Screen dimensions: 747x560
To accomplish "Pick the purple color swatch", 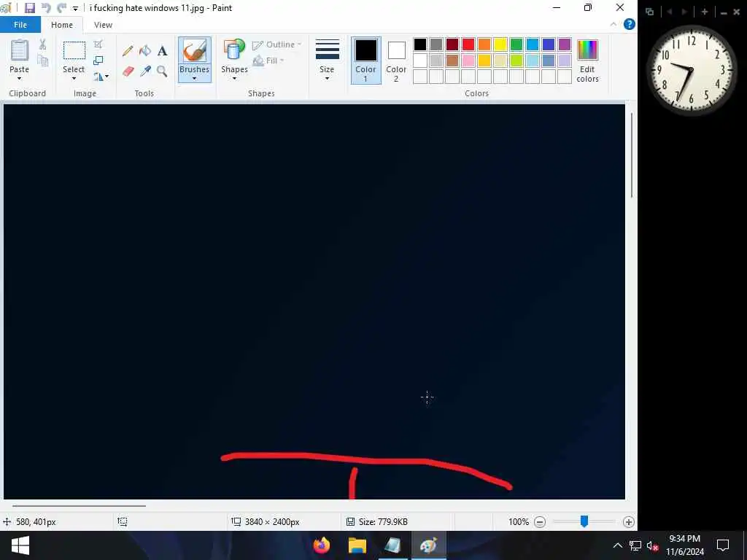I will point(565,44).
